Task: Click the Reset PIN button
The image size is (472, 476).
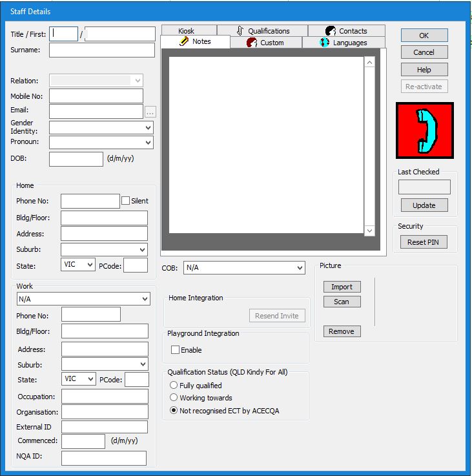Action: click(x=424, y=242)
